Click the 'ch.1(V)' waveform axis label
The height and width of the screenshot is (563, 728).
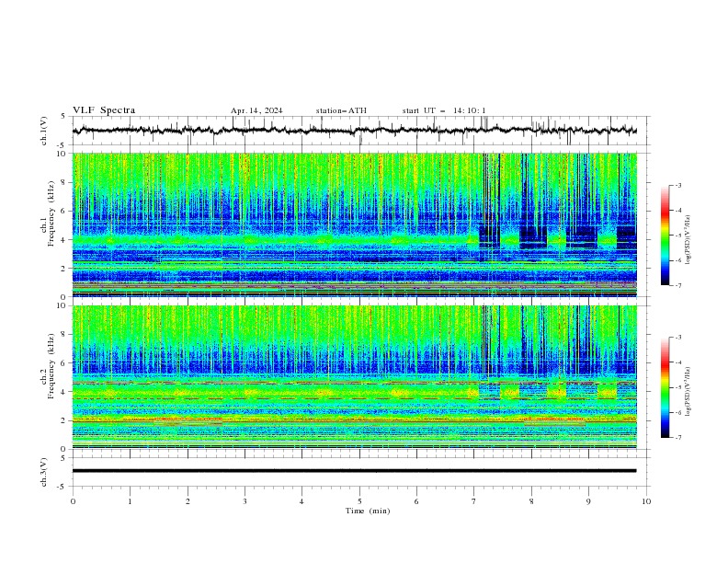44,131
